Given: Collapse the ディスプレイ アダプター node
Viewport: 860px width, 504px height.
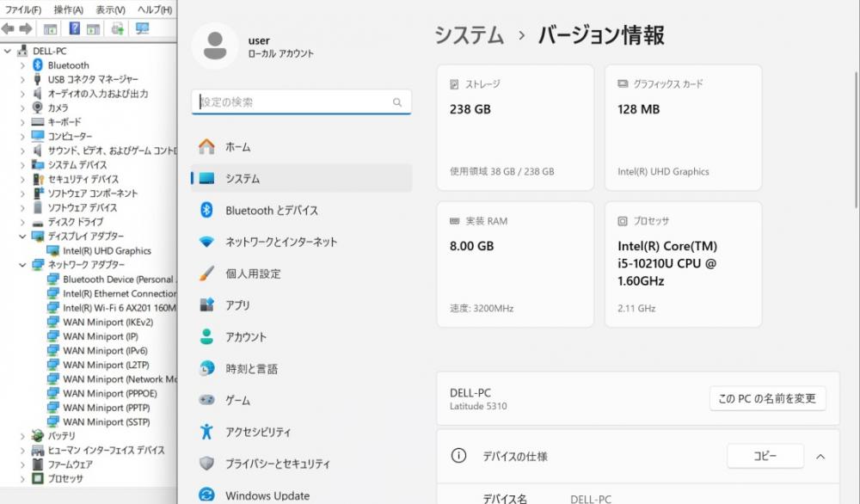Looking at the screenshot, I should point(22,237).
